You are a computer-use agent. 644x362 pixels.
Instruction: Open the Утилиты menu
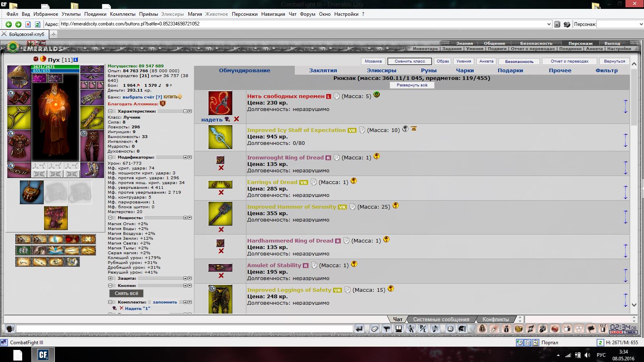[x=71, y=14]
